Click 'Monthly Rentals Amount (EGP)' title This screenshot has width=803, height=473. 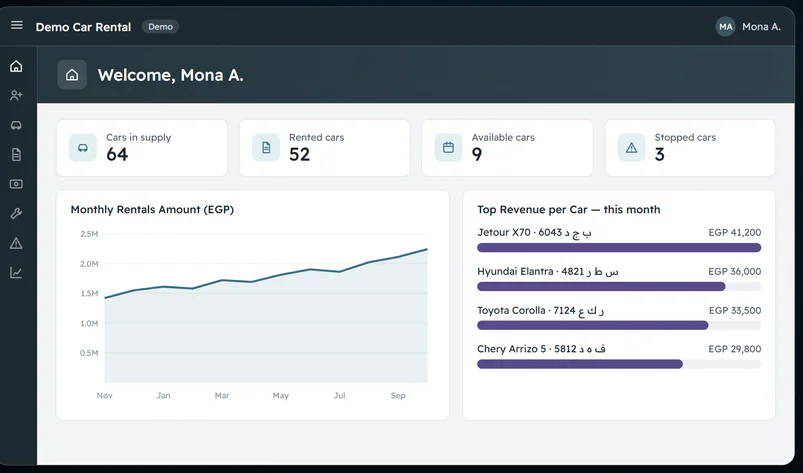click(x=152, y=209)
